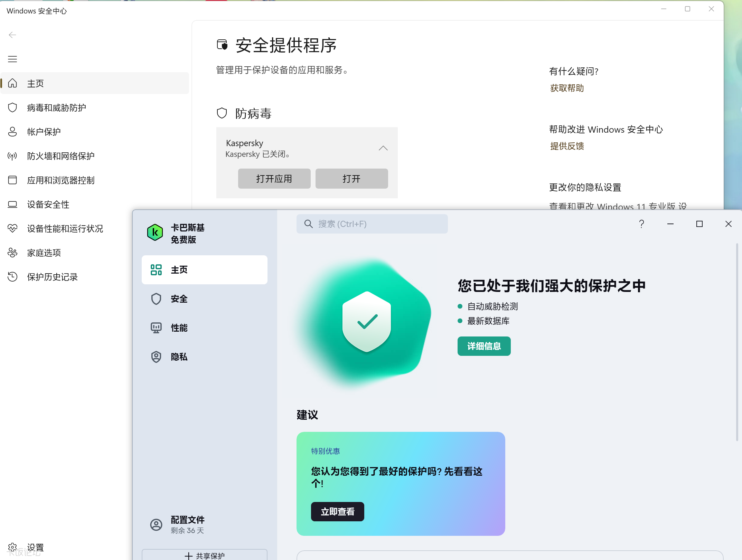The image size is (742, 560).
Task: Click the 设置 gear in Windows Security
Action: pos(12,547)
